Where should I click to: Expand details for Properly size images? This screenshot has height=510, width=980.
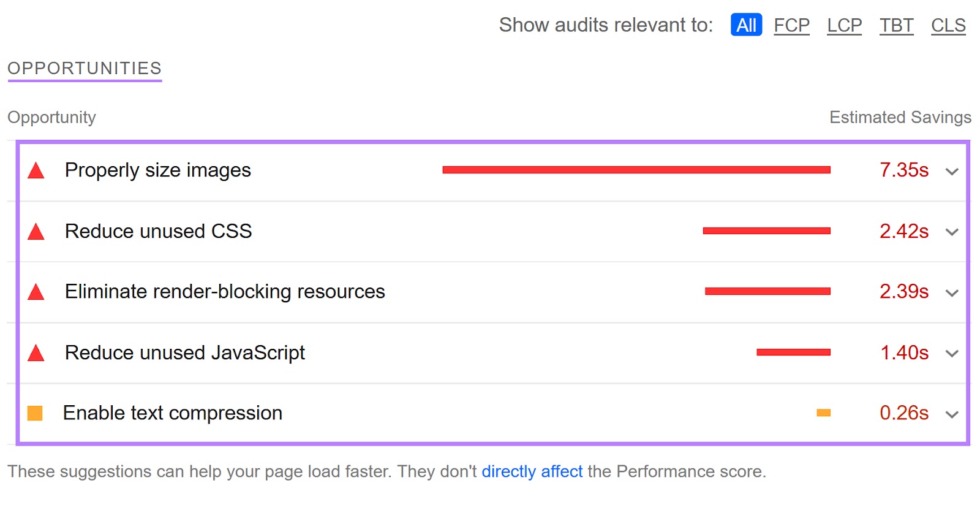(951, 172)
